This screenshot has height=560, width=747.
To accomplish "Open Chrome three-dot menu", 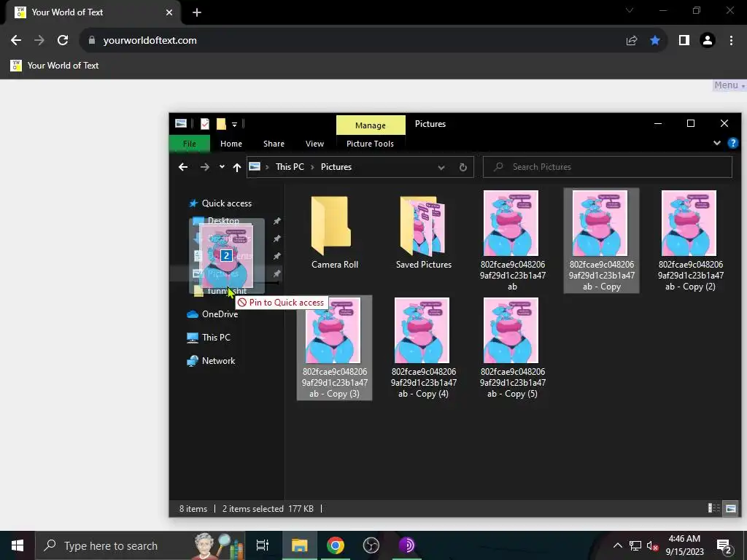I will tap(731, 41).
